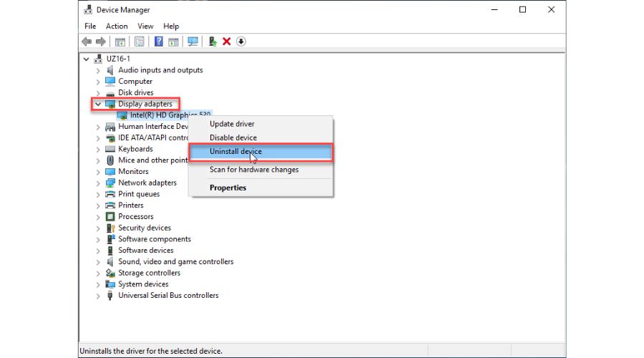This screenshot has height=358, width=644.
Task: Select the Software components entry
Action: pyautogui.click(x=155, y=239)
